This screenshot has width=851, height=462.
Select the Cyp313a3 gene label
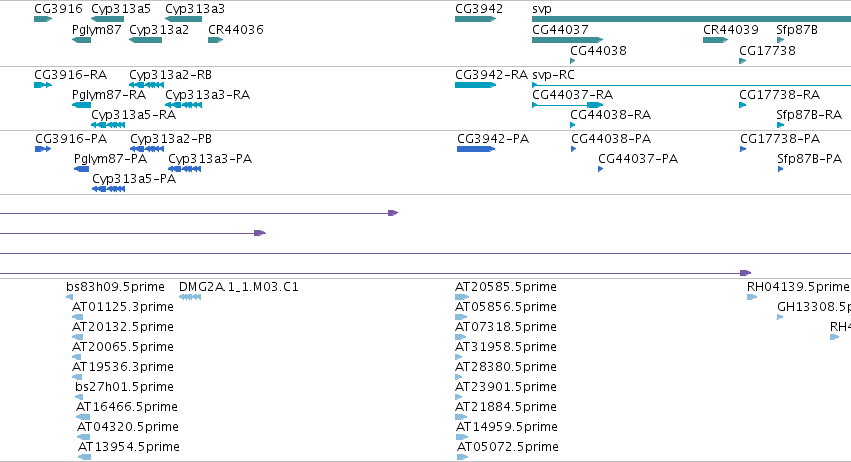click(195, 9)
